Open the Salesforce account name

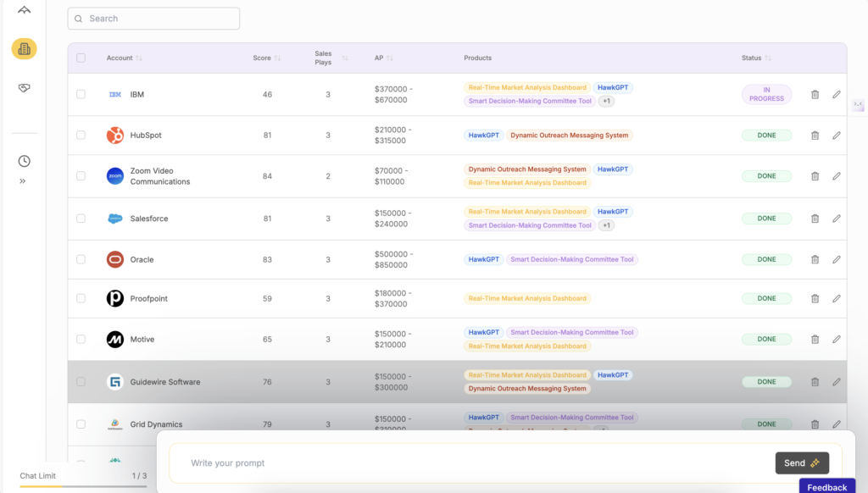149,219
